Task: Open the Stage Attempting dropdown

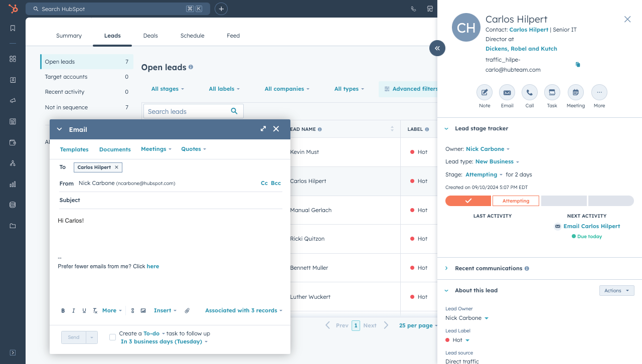Action: click(484, 175)
